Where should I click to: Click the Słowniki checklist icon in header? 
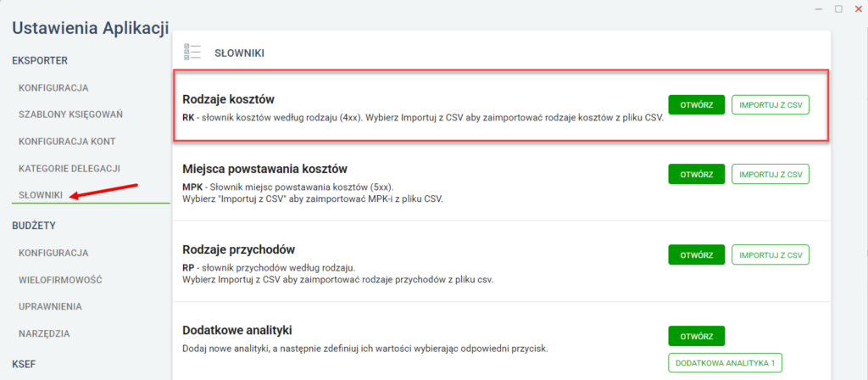coord(192,52)
